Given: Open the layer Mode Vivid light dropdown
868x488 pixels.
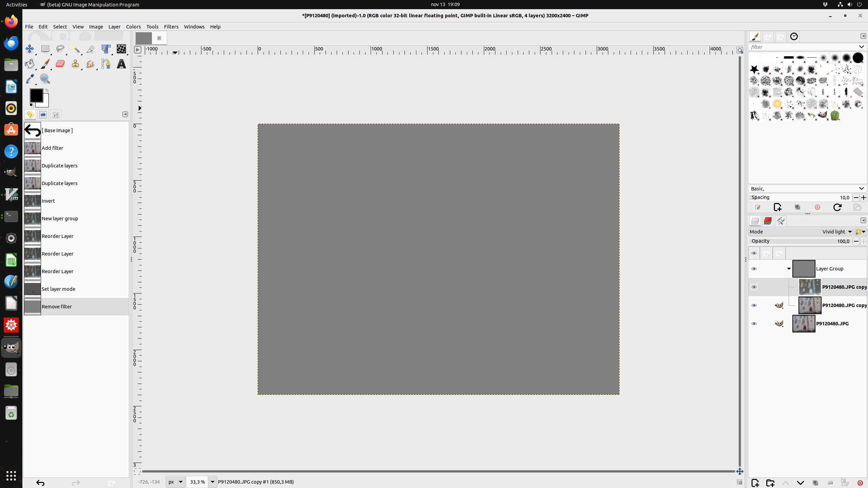Looking at the screenshot, I should pyautogui.click(x=837, y=232).
